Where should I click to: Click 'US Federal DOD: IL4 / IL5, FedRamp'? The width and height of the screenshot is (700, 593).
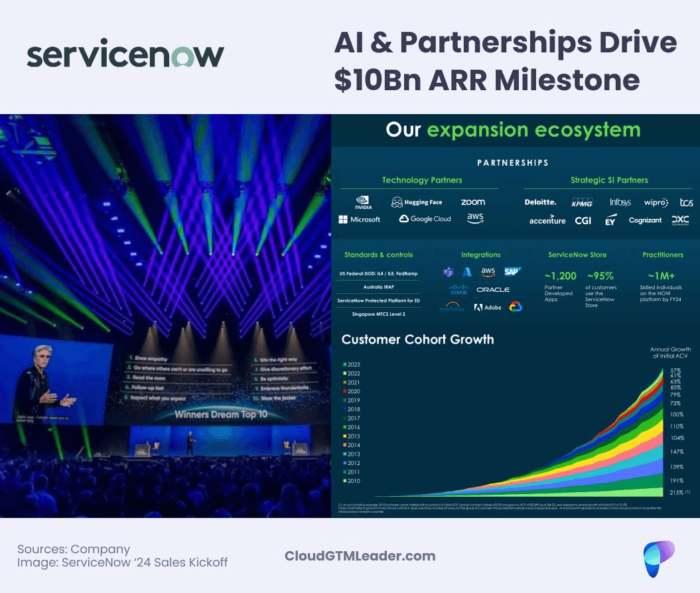click(379, 273)
